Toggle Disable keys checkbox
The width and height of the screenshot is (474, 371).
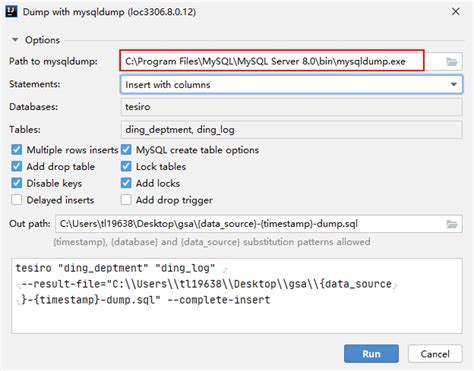tap(17, 183)
